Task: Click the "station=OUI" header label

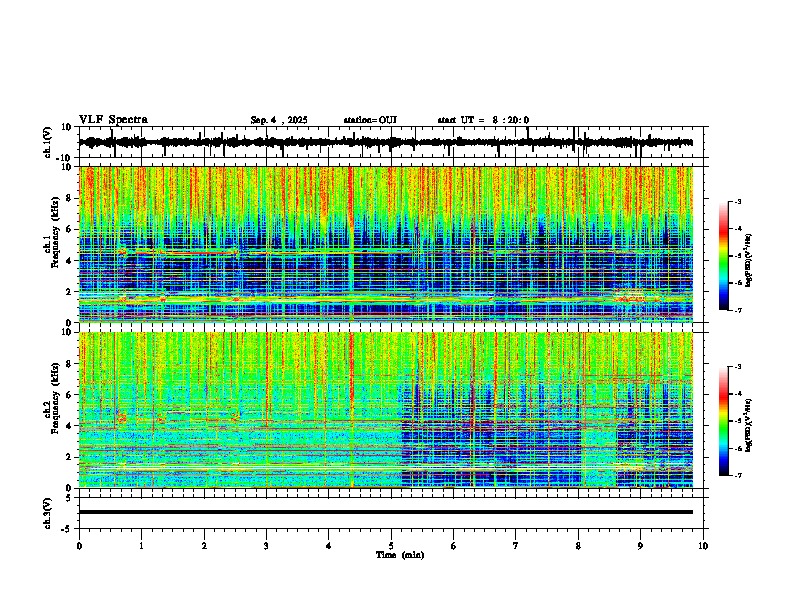Action: (x=370, y=120)
